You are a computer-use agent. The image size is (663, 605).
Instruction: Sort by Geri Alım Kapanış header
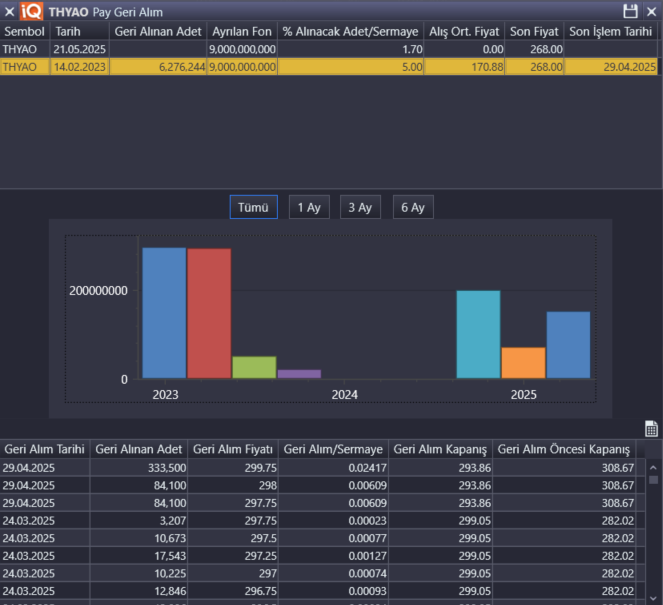(x=440, y=449)
